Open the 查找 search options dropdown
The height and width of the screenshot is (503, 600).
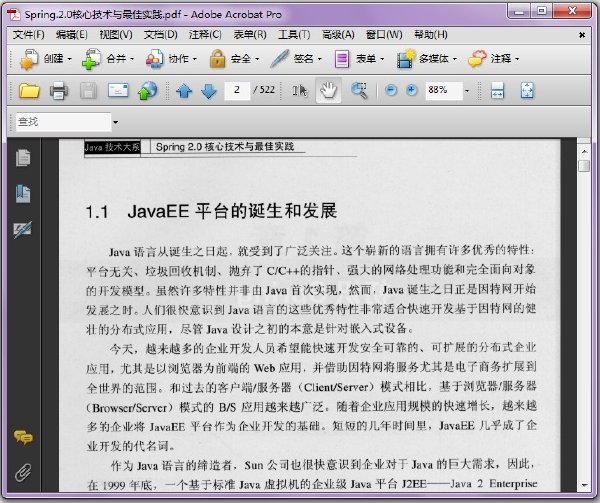(115, 122)
